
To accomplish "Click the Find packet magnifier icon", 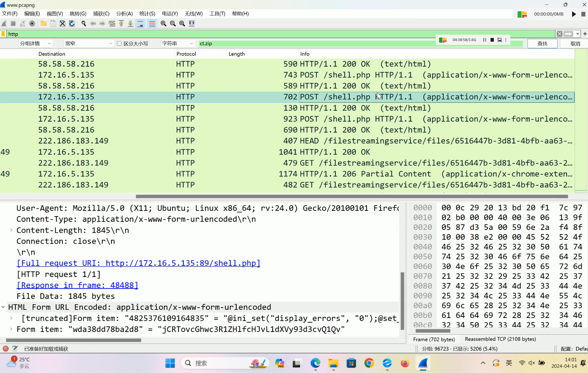I will coord(83,24).
